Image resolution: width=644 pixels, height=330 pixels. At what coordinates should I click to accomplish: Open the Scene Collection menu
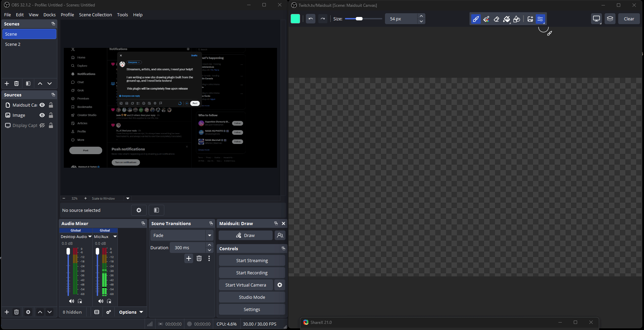click(95, 15)
